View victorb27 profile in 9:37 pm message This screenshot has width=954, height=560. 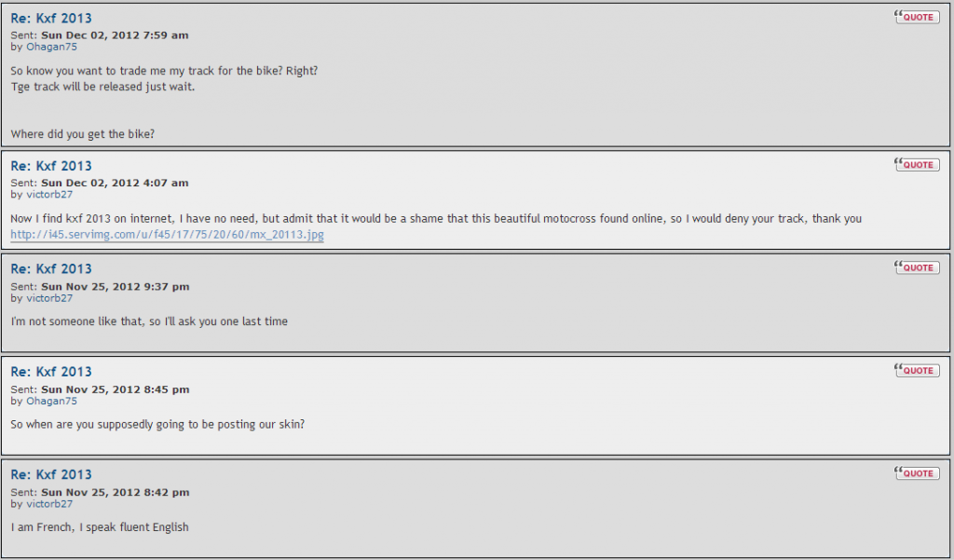[49, 298]
